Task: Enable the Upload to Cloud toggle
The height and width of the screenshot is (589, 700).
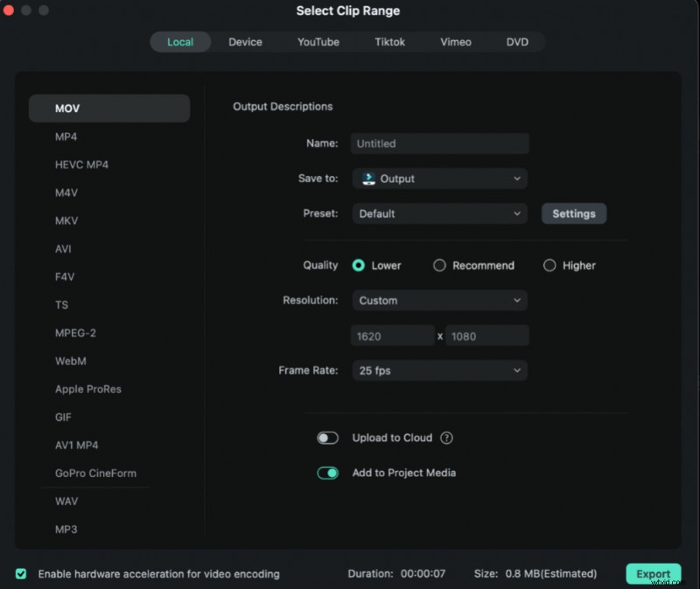Action: click(x=328, y=438)
